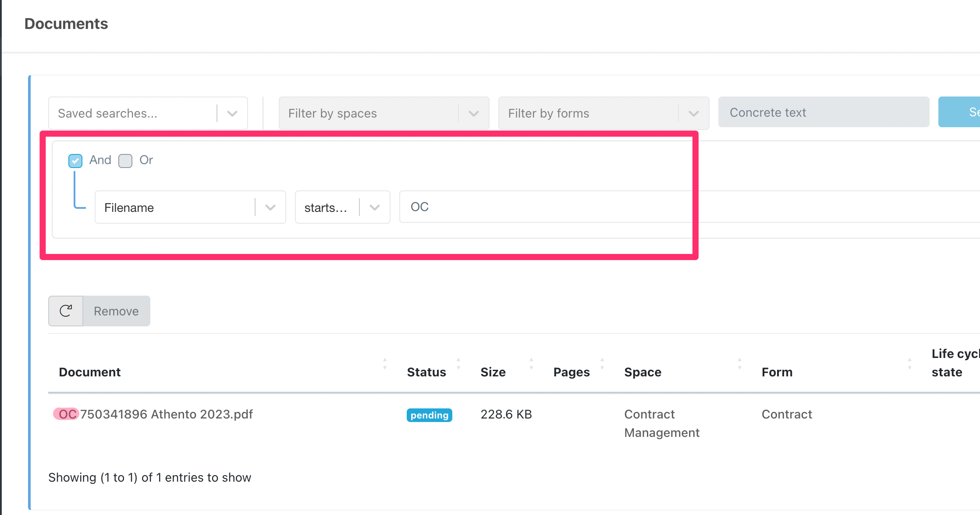
Task: Sort by the Form column arrows
Action: (909, 364)
